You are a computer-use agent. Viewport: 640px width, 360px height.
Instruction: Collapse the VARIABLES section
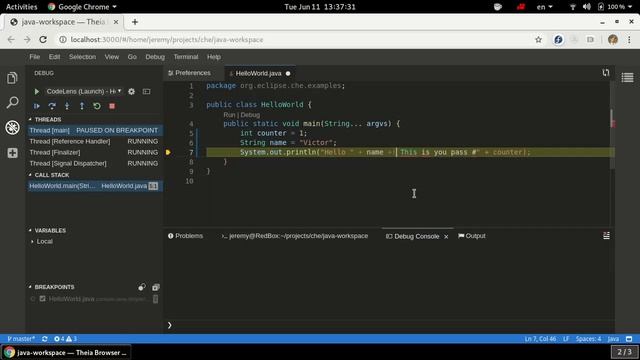(47, 230)
